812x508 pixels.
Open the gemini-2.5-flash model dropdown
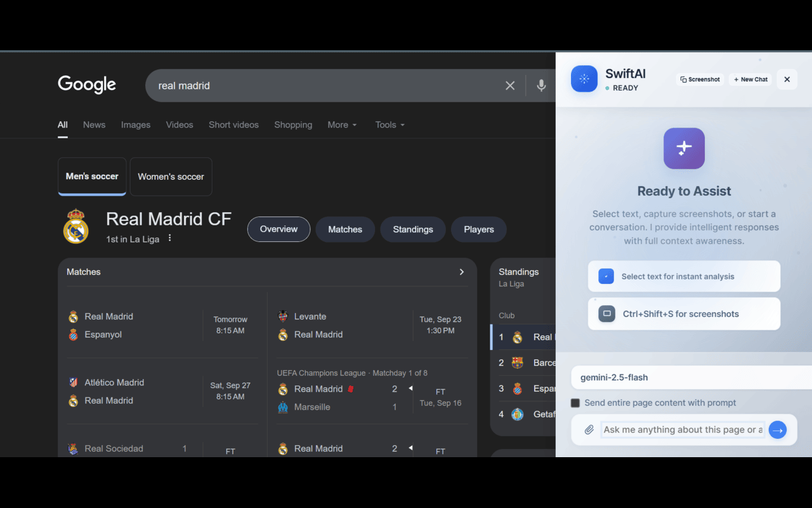click(x=691, y=377)
